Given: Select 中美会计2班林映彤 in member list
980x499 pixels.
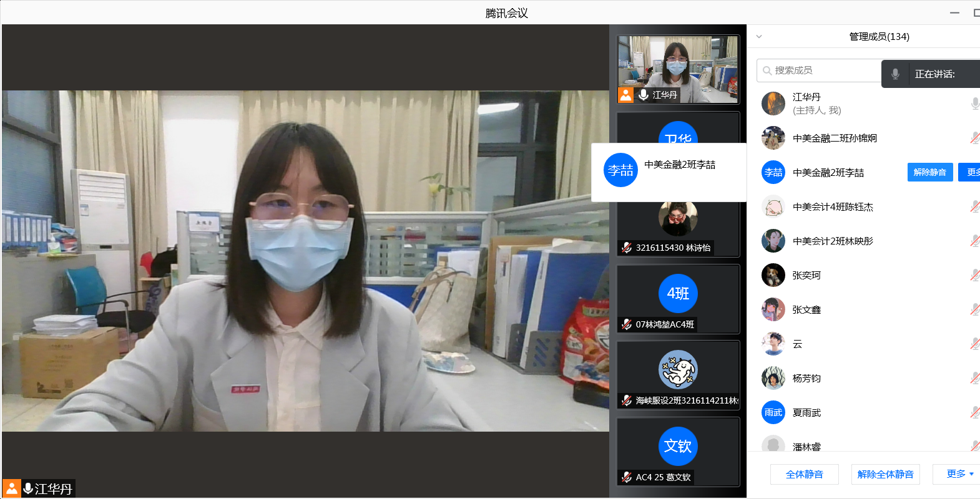Looking at the screenshot, I should click(x=833, y=241).
